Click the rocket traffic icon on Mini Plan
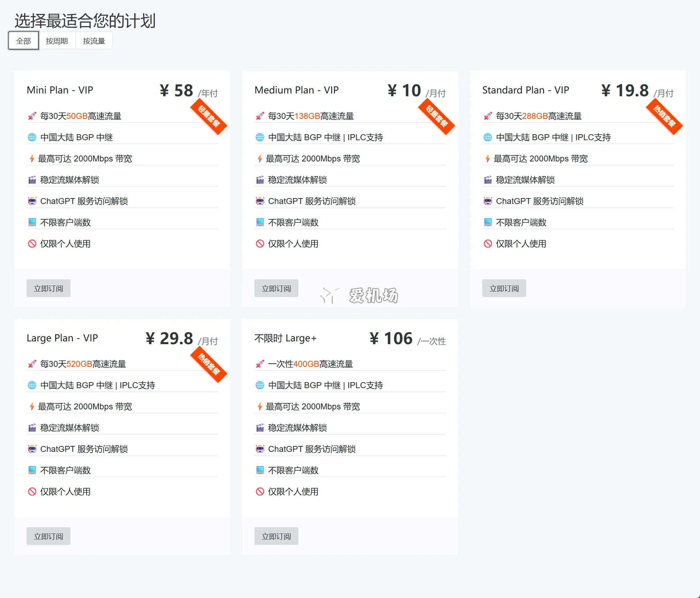The width and height of the screenshot is (700, 598). [32, 116]
